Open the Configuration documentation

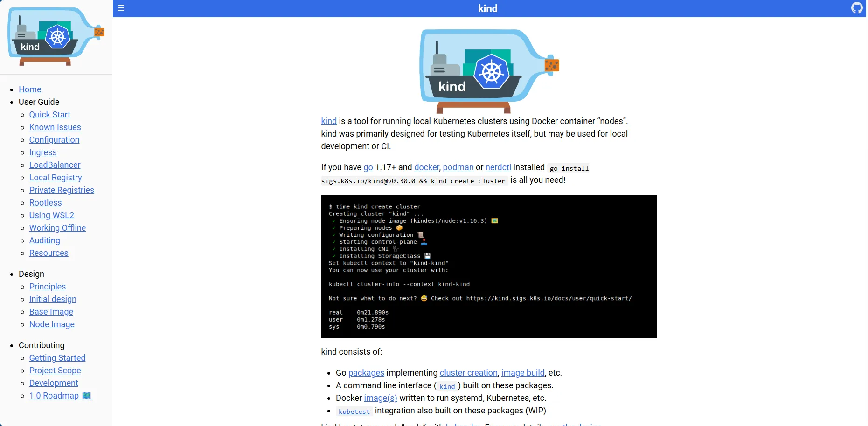click(x=54, y=139)
